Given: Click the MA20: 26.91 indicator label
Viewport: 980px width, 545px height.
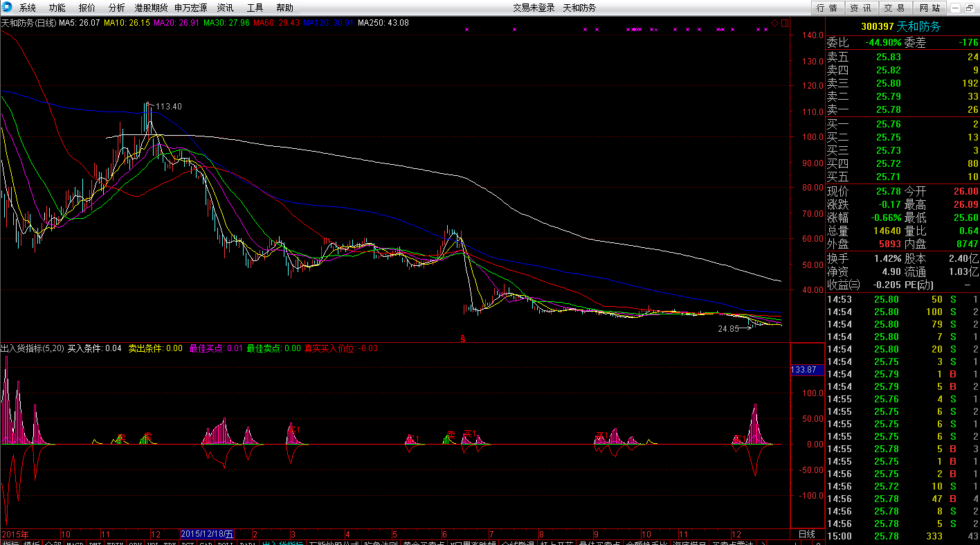Looking at the screenshot, I should point(176,23).
